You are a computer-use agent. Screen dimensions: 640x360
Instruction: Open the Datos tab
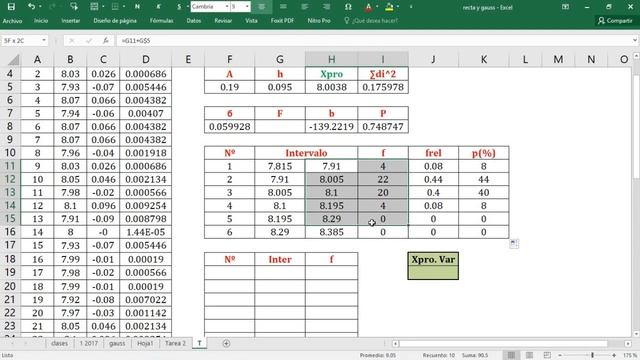(193, 20)
